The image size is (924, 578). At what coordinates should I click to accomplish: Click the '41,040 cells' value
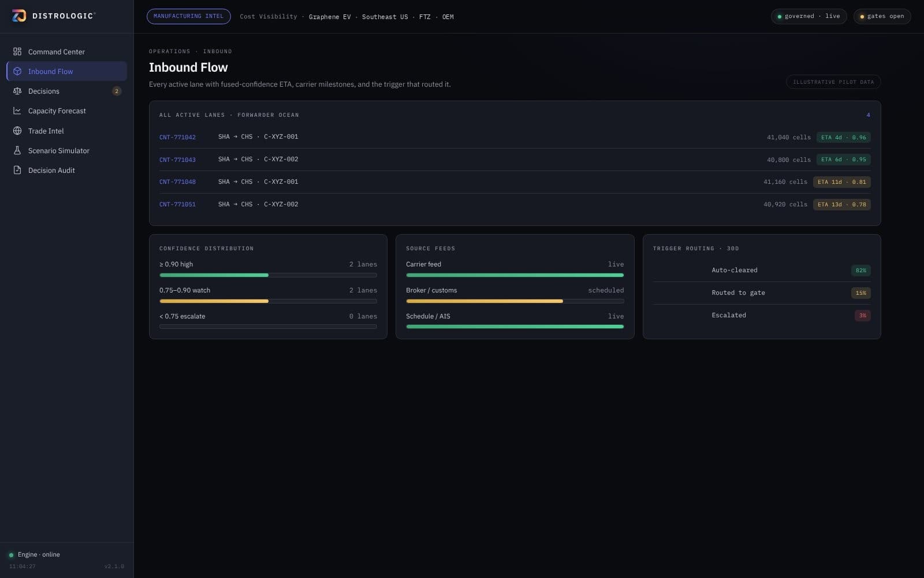788,138
